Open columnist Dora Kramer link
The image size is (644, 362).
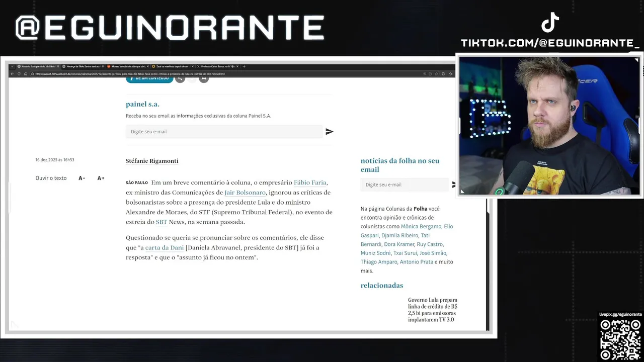[x=399, y=244]
